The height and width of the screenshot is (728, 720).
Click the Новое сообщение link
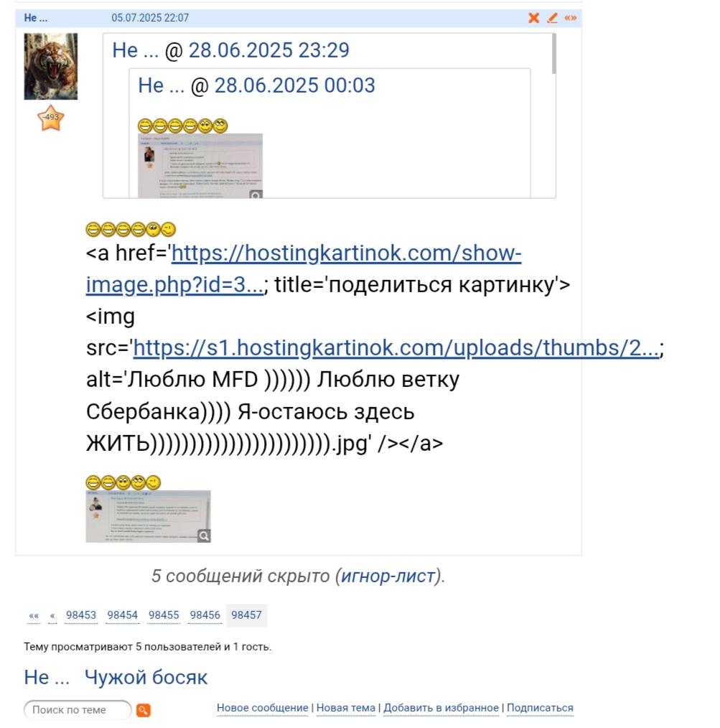click(x=262, y=708)
